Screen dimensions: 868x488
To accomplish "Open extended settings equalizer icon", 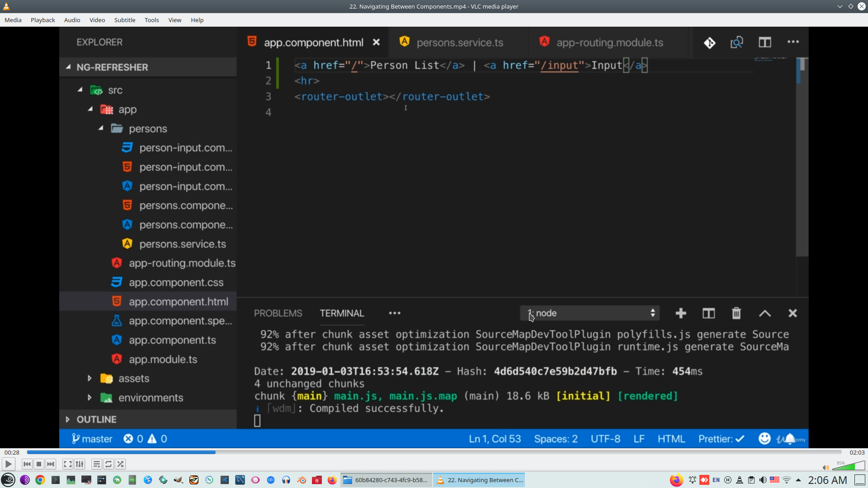I will 80,464.
